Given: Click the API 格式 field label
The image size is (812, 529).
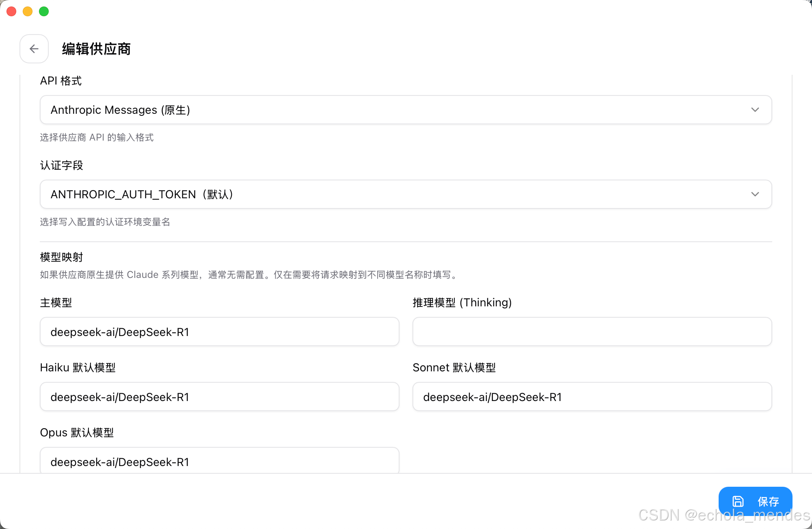Looking at the screenshot, I should 61,81.
